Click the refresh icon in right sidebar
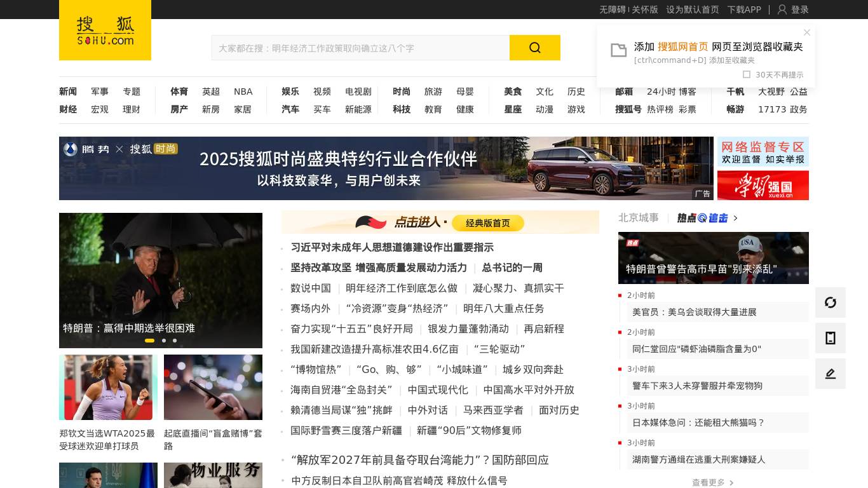Image resolution: width=868 pixels, height=488 pixels. [x=830, y=302]
